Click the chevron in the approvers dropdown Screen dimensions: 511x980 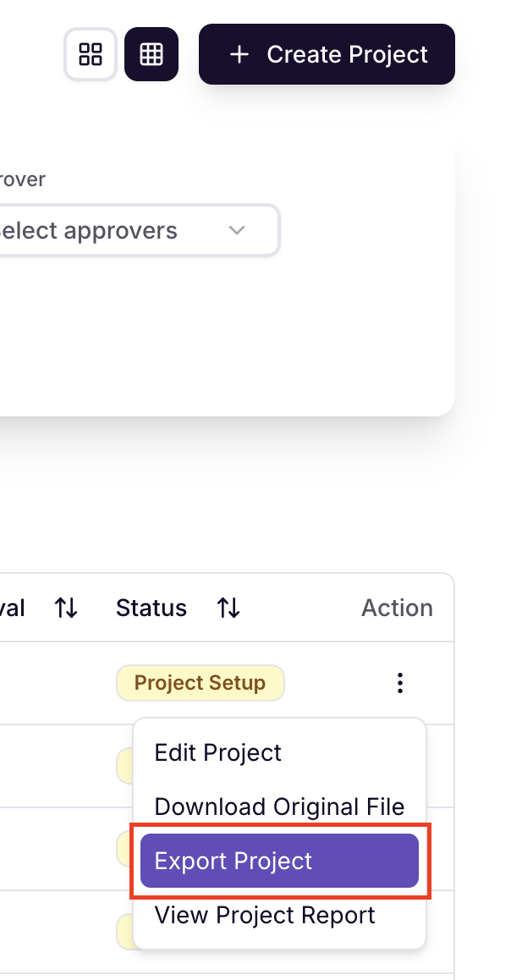(x=237, y=230)
